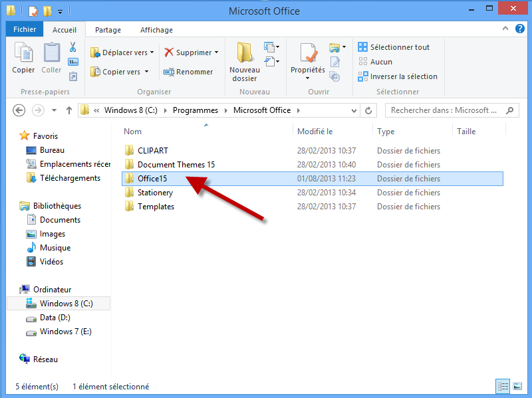The height and width of the screenshot is (398, 532).
Task: Select the Accueil ribbon tab
Action: click(x=65, y=30)
